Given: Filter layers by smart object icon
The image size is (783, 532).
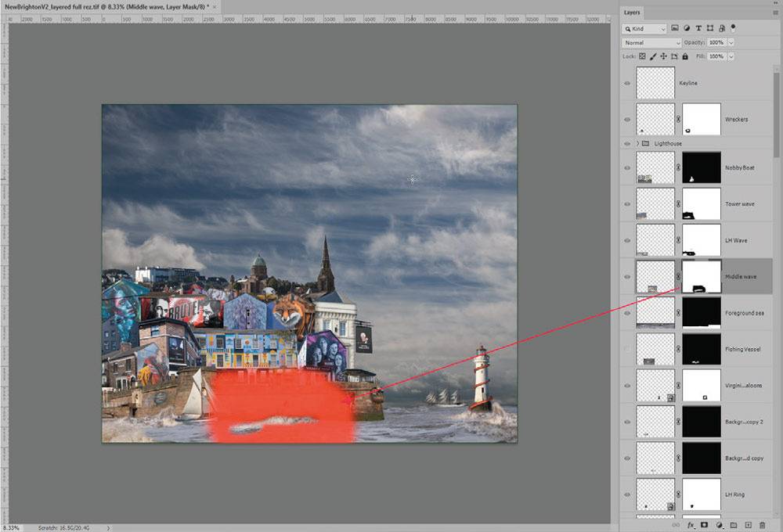Looking at the screenshot, I should coord(722,28).
